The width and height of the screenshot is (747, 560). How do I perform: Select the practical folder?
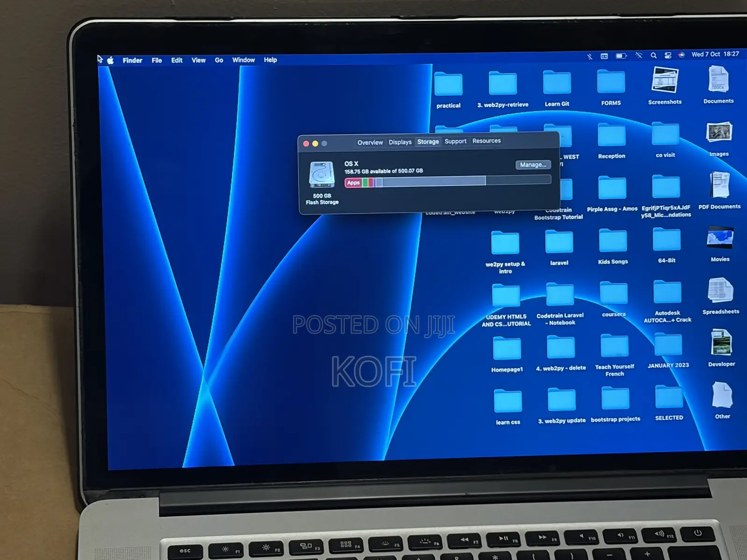448,84
